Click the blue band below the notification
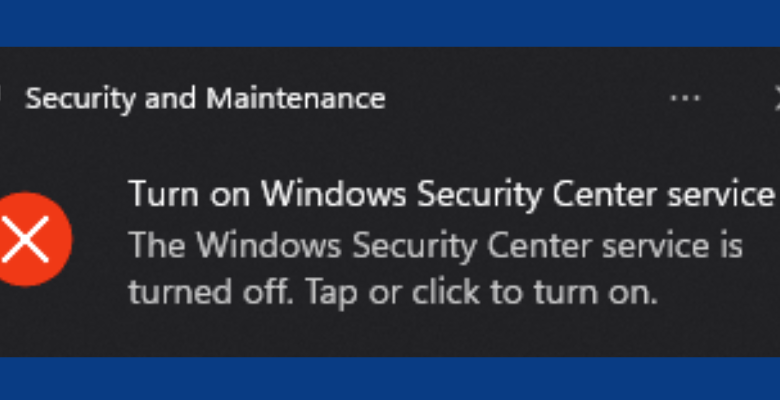Viewport: 780px width, 400px height. click(x=390, y=378)
